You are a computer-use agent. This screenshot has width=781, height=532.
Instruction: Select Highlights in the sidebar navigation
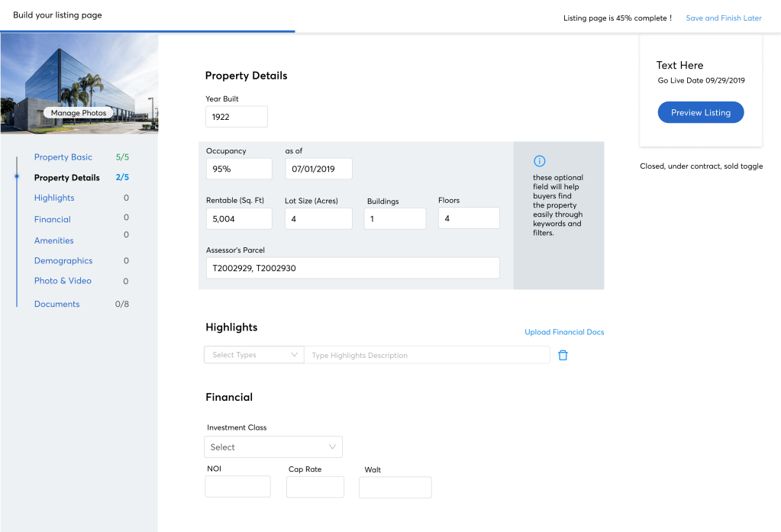click(x=54, y=198)
